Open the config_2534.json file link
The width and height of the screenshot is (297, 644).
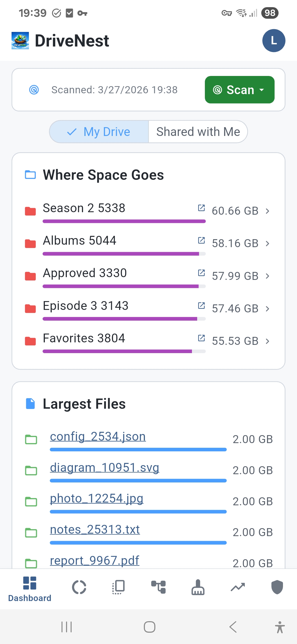click(98, 436)
